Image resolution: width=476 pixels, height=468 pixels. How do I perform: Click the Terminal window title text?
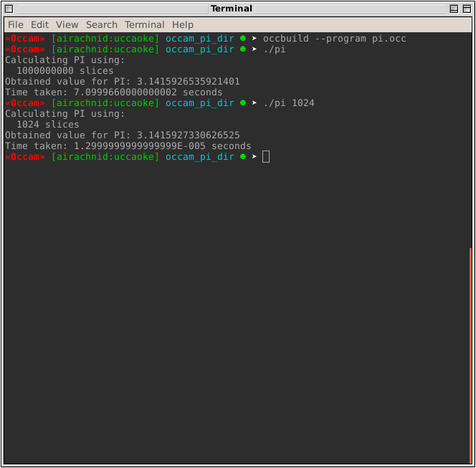click(x=232, y=9)
